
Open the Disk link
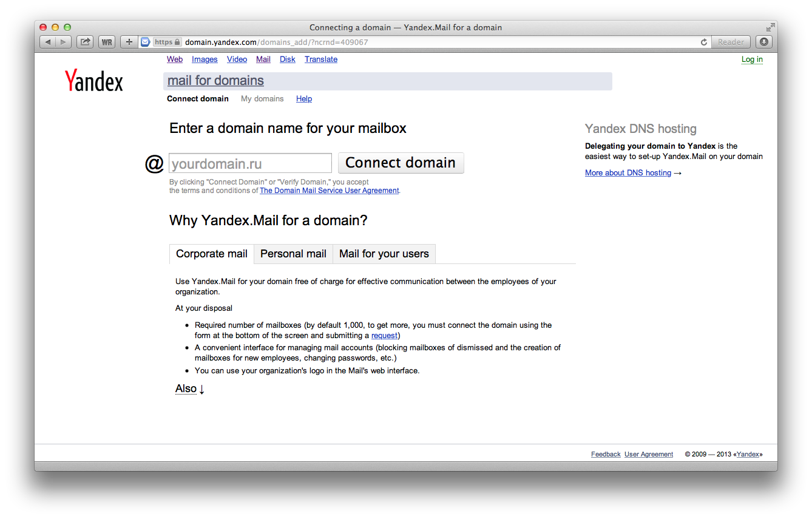pyautogui.click(x=288, y=59)
